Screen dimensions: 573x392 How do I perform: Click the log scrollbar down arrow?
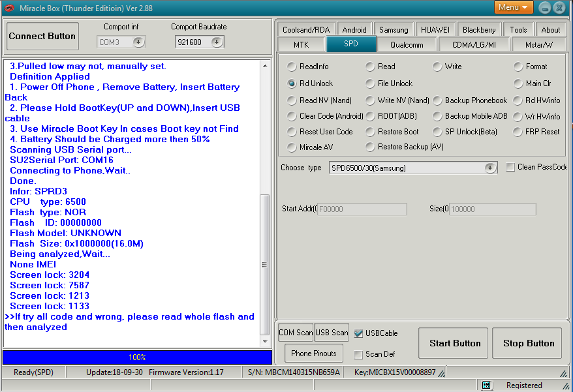(265, 342)
